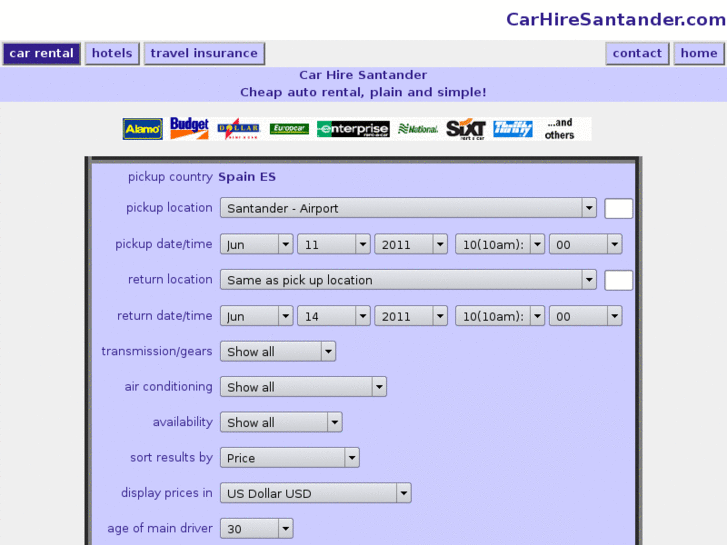This screenshot has height=545, width=727.
Task: Click the '...and others' brand label
Action: tap(559, 129)
